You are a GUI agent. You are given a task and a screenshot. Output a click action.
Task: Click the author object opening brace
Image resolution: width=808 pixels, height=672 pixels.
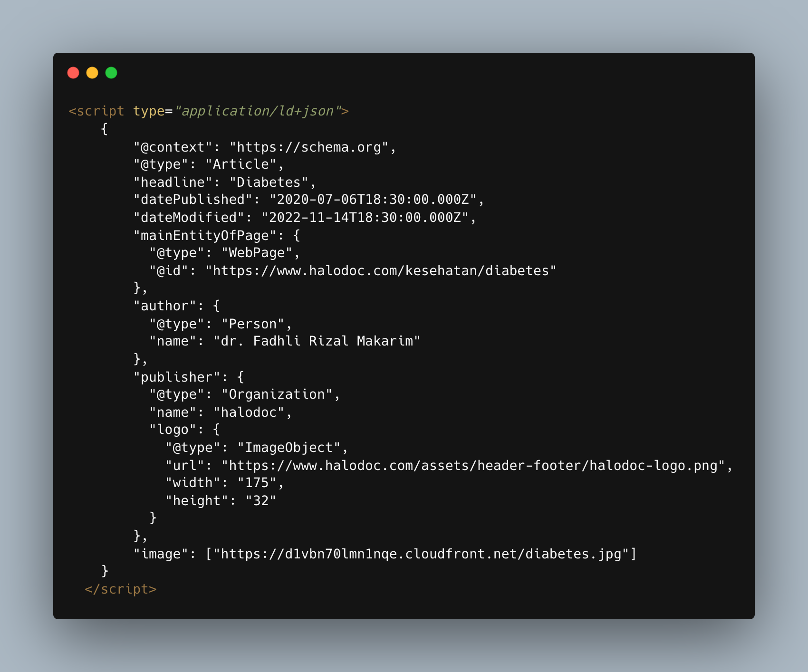(217, 306)
